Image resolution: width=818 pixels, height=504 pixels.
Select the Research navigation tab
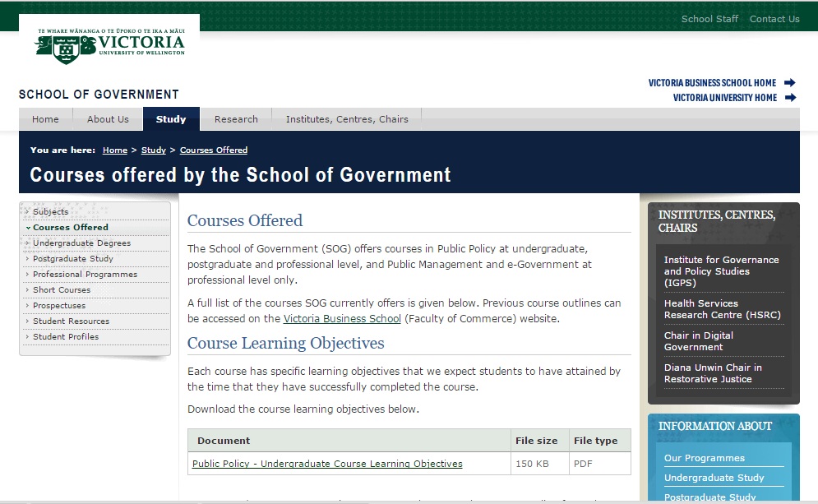click(x=236, y=119)
